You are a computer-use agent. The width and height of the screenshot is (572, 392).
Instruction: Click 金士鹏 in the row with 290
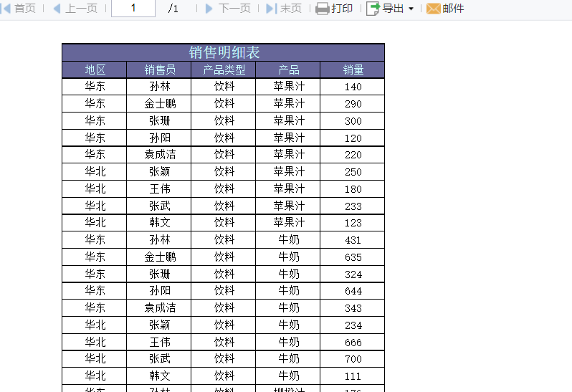pos(160,104)
